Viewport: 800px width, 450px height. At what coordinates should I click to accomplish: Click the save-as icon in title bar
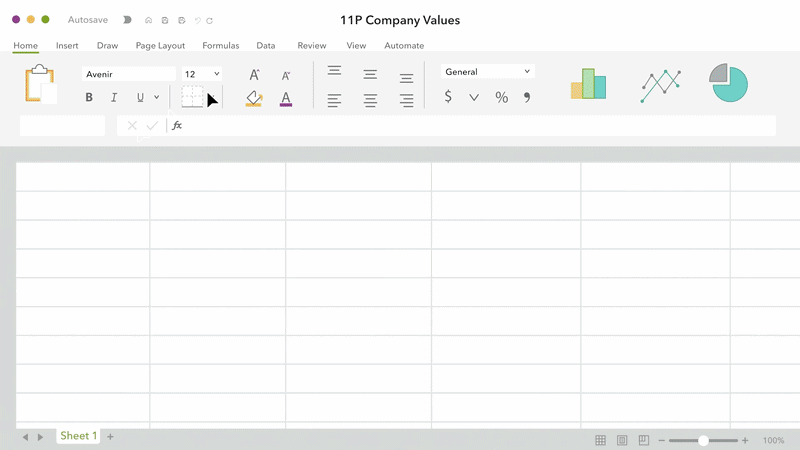pyautogui.click(x=182, y=20)
